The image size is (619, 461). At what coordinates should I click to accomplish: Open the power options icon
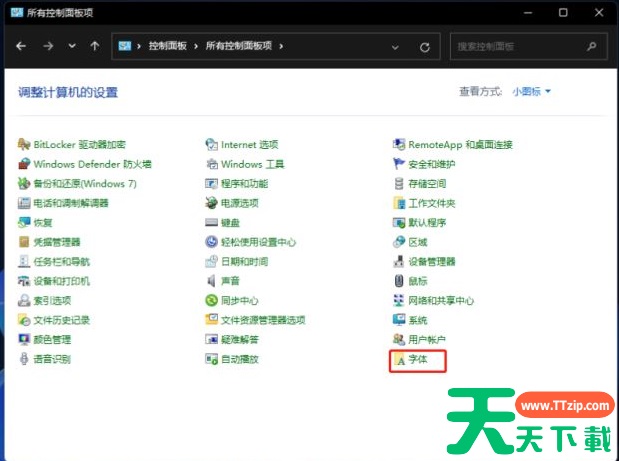click(212, 203)
